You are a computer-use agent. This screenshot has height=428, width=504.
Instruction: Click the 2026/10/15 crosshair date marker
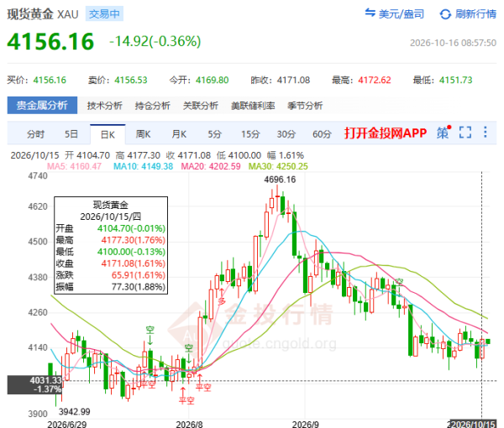pos(473,424)
